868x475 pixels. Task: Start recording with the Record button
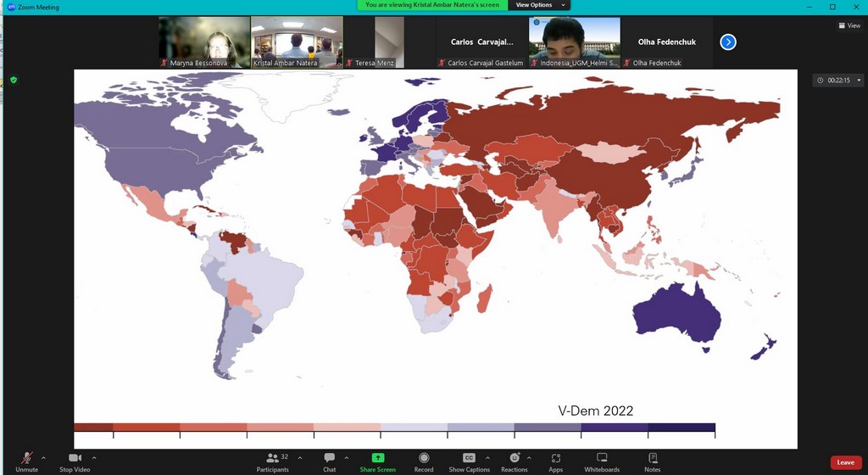point(423,459)
